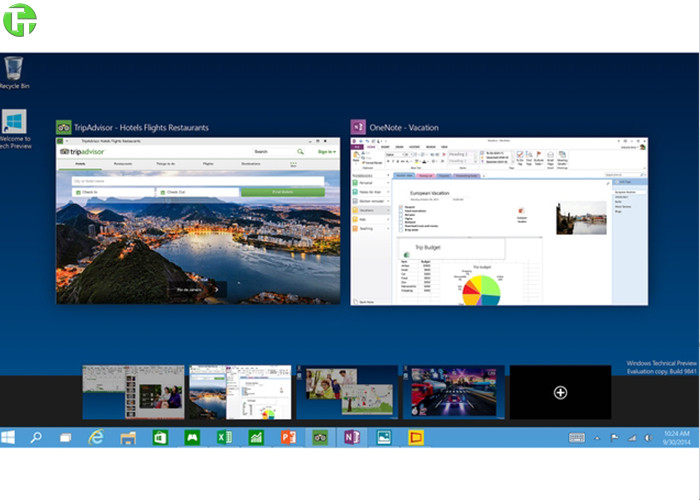Launch Internet Explorer from the taskbar

tap(96, 437)
